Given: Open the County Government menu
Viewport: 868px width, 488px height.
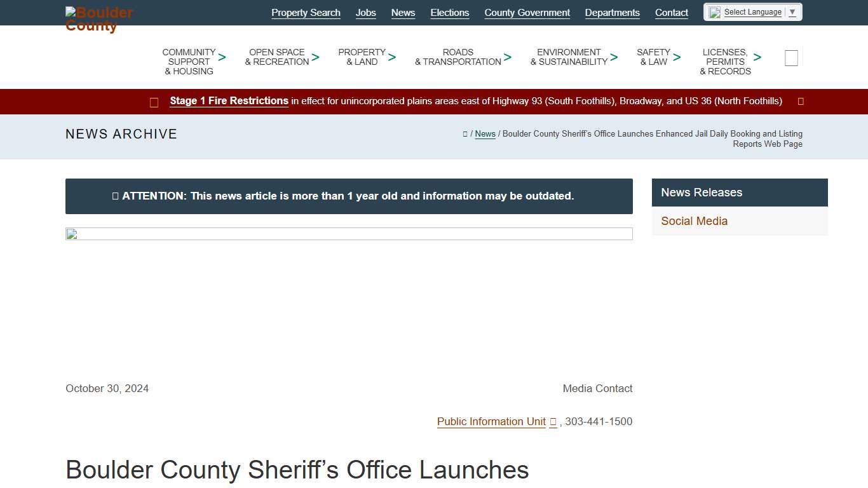Looking at the screenshot, I should 527,12.
